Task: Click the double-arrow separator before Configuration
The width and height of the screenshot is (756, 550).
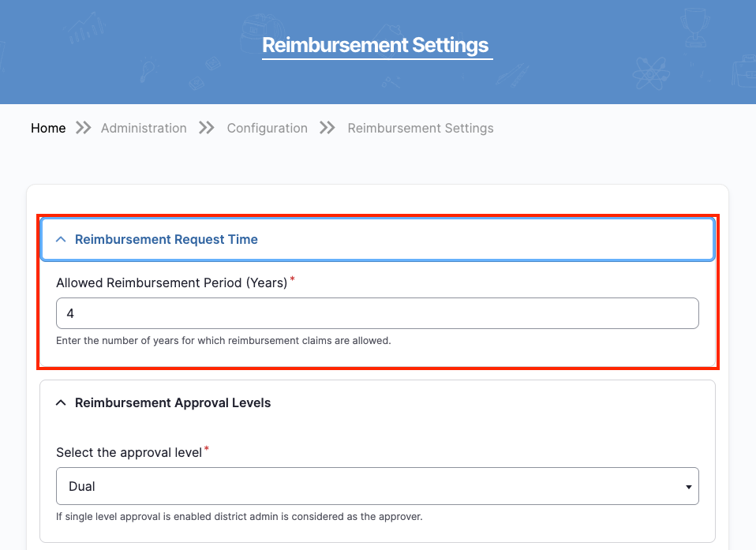Action: 207,128
